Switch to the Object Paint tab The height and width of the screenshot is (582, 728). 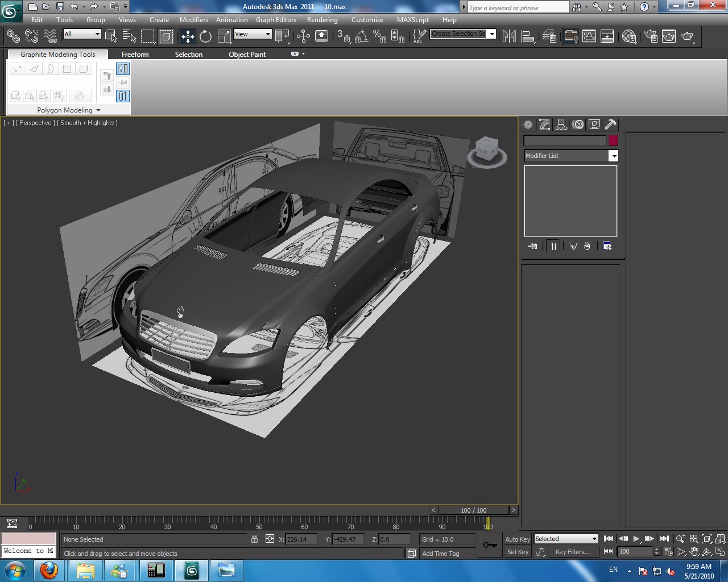coord(247,55)
